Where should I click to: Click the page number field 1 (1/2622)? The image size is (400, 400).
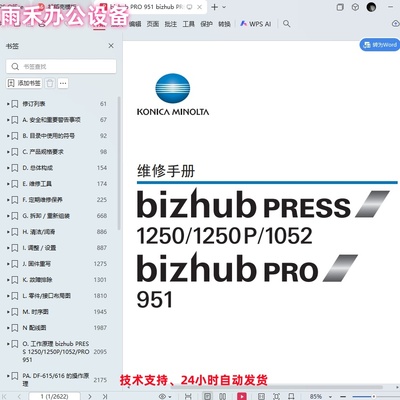coord(54,396)
